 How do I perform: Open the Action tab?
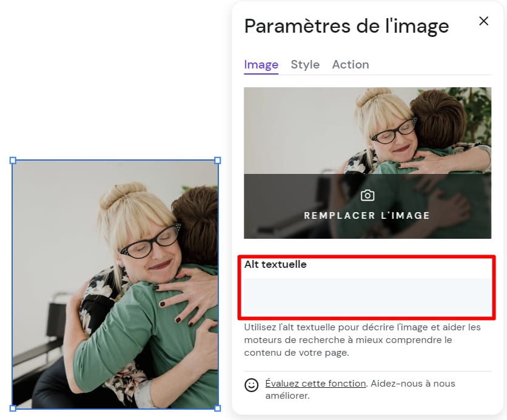coord(351,65)
